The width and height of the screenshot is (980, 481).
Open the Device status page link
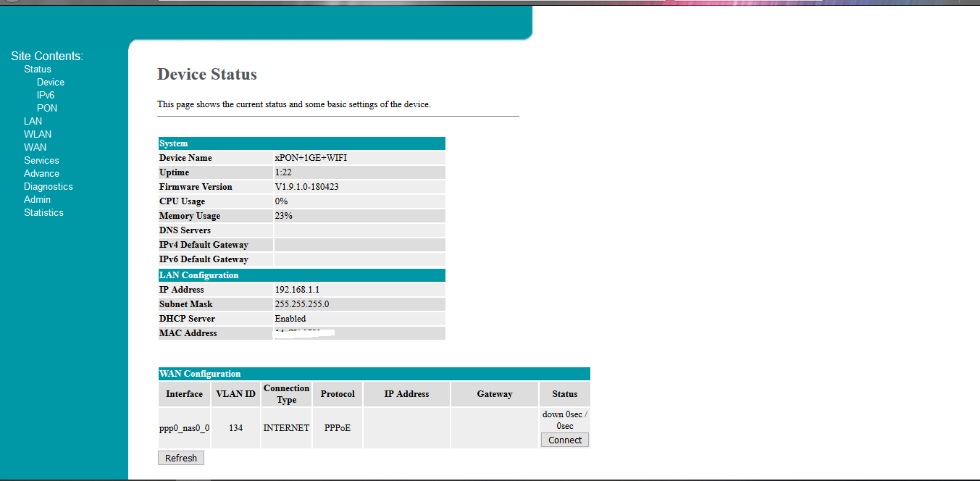[51, 83]
